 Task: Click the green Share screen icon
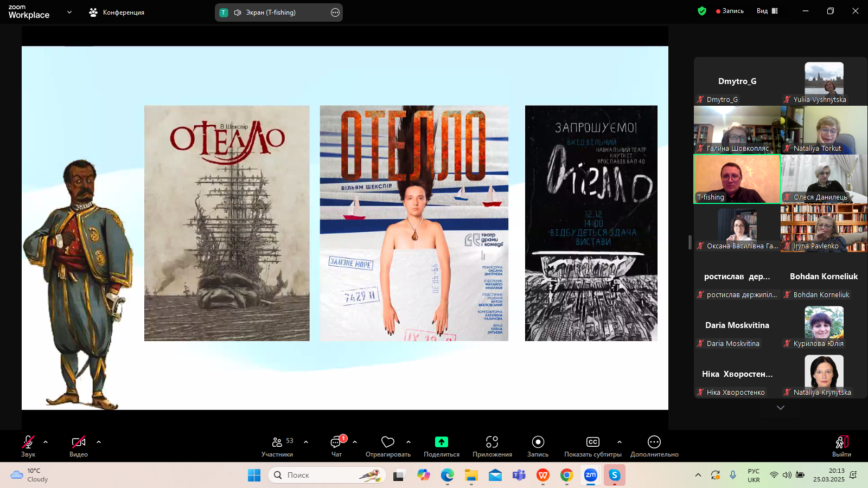pos(442,442)
